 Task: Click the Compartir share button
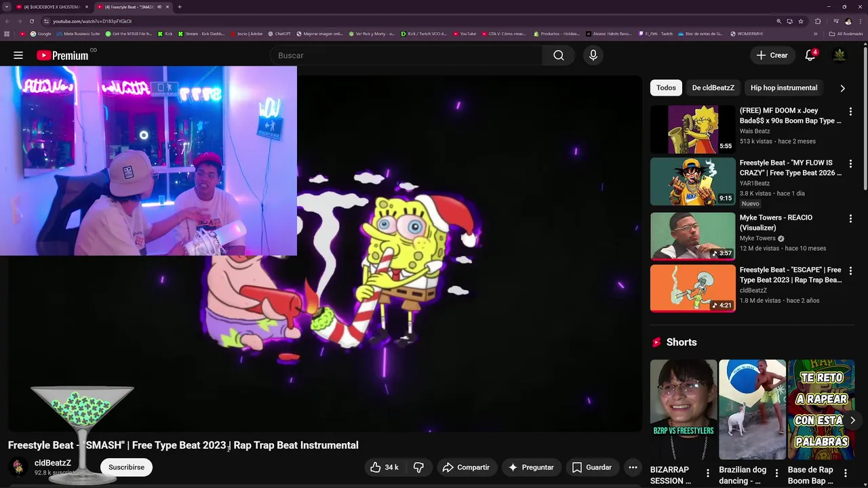466,467
